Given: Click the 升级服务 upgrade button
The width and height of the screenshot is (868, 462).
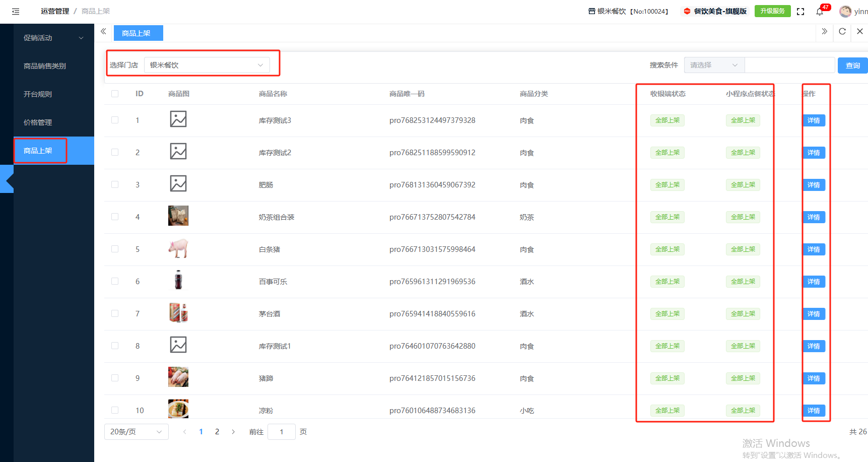Looking at the screenshot, I should (x=772, y=11).
